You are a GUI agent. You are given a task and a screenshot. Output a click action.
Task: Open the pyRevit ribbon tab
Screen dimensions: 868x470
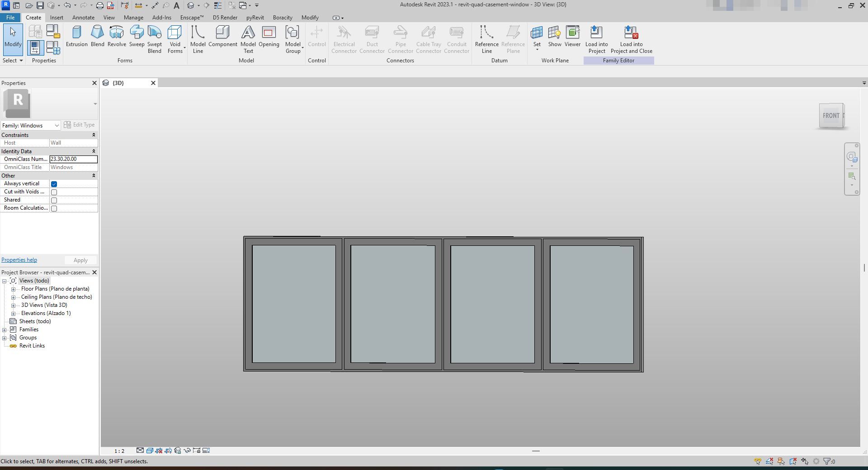click(255, 18)
